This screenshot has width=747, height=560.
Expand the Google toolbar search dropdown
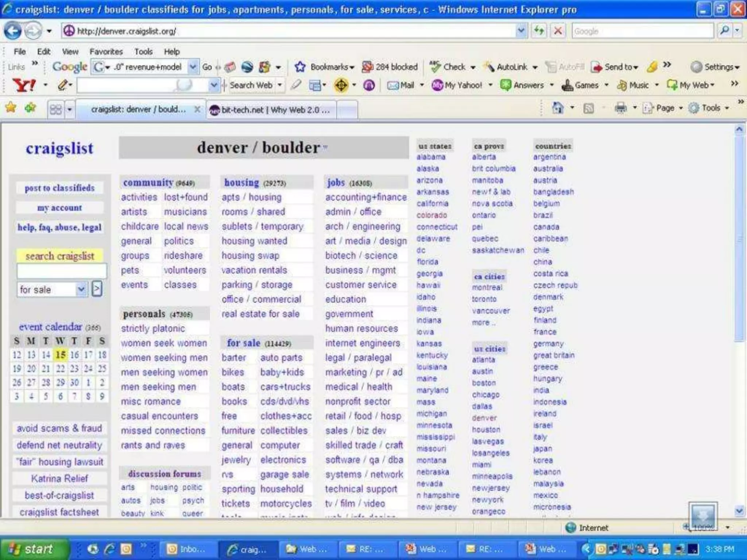click(x=193, y=67)
